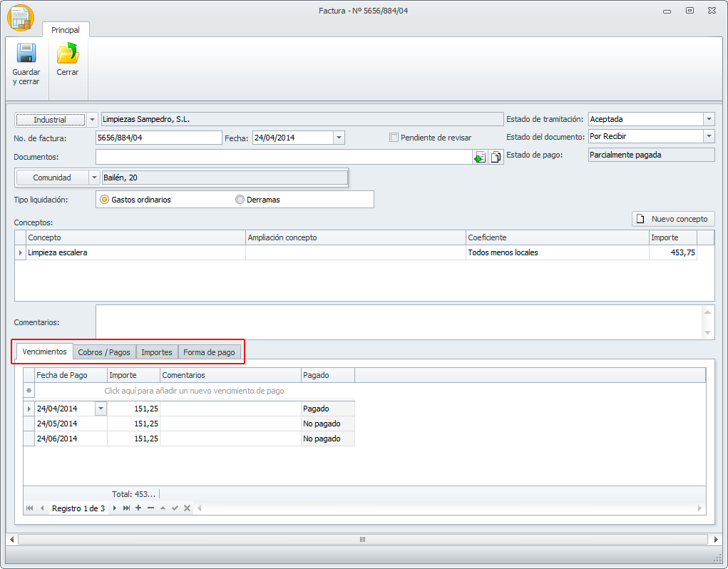The image size is (728, 569).
Task: Switch to the Cobros / Pagos tab
Action: point(104,352)
